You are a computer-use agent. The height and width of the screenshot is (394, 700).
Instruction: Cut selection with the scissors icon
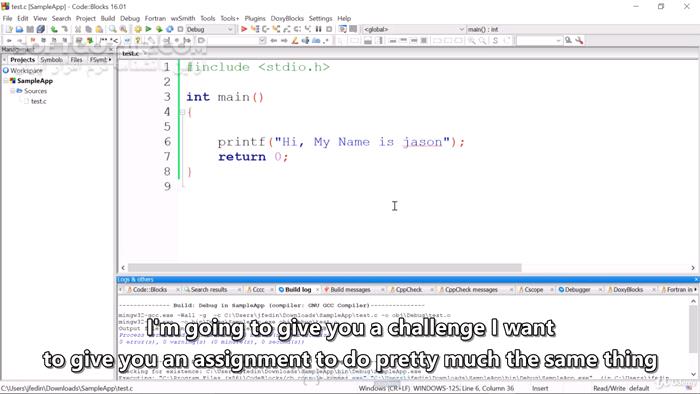(78, 29)
